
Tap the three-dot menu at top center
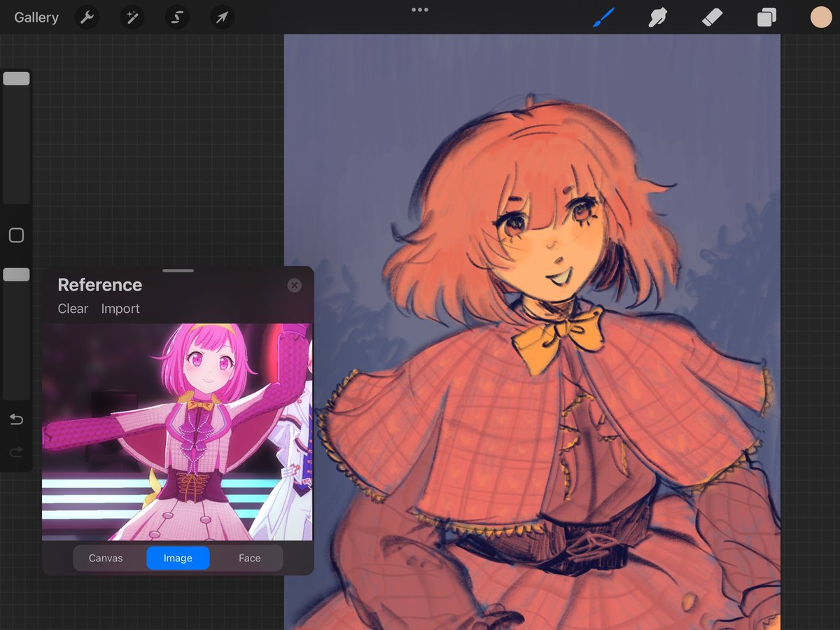coord(420,10)
